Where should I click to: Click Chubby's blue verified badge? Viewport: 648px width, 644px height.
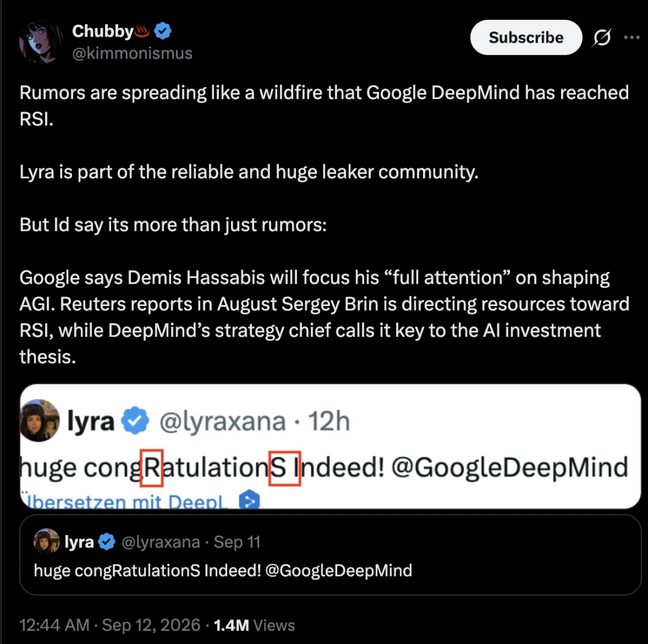tap(163, 31)
